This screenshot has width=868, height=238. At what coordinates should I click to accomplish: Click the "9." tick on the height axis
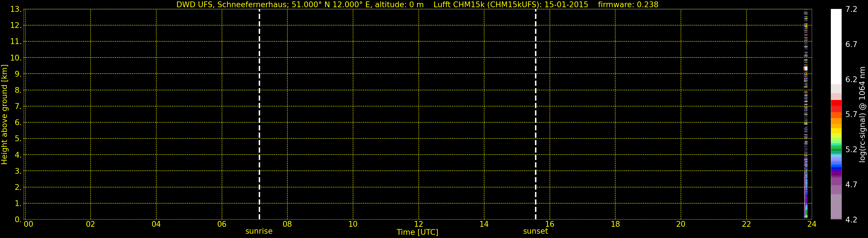point(18,74)
